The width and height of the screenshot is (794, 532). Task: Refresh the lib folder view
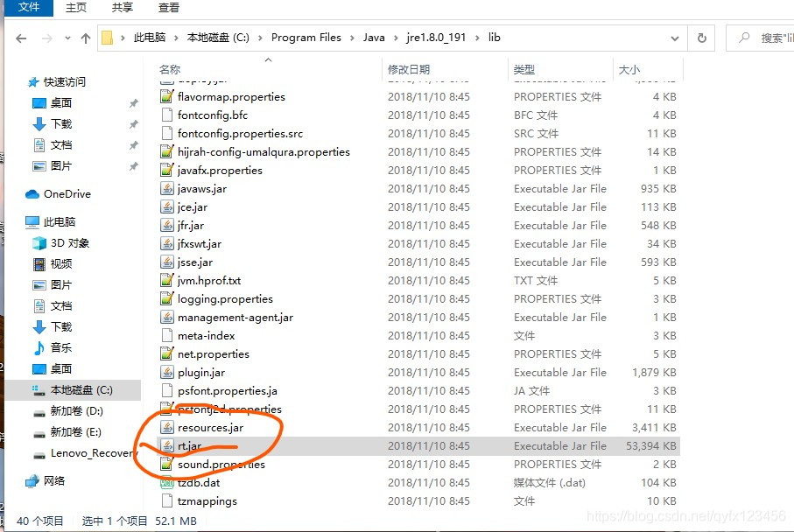pyautogui.click(x=701, y=38)
